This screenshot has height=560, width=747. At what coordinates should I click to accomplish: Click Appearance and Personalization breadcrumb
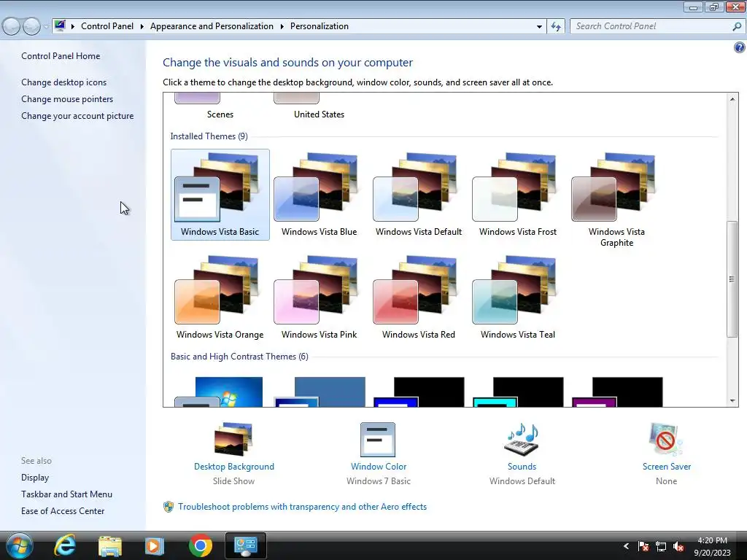click(x=212, y=26)
